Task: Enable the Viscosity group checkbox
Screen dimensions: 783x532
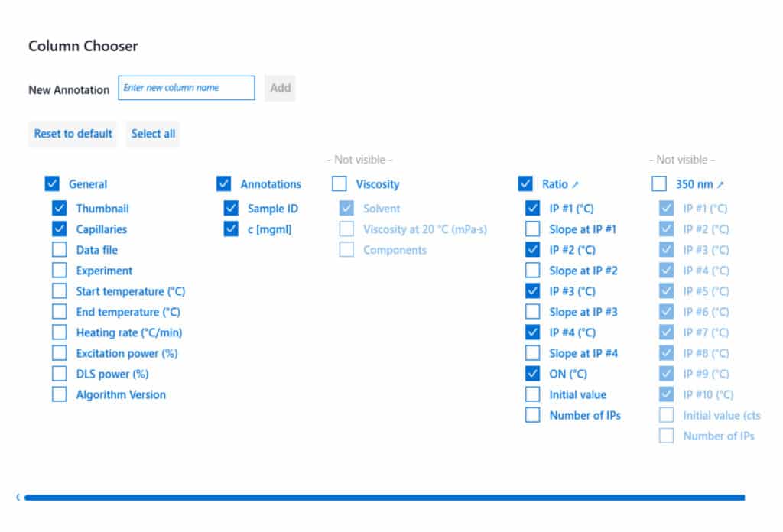Action: tap(339, 183)
